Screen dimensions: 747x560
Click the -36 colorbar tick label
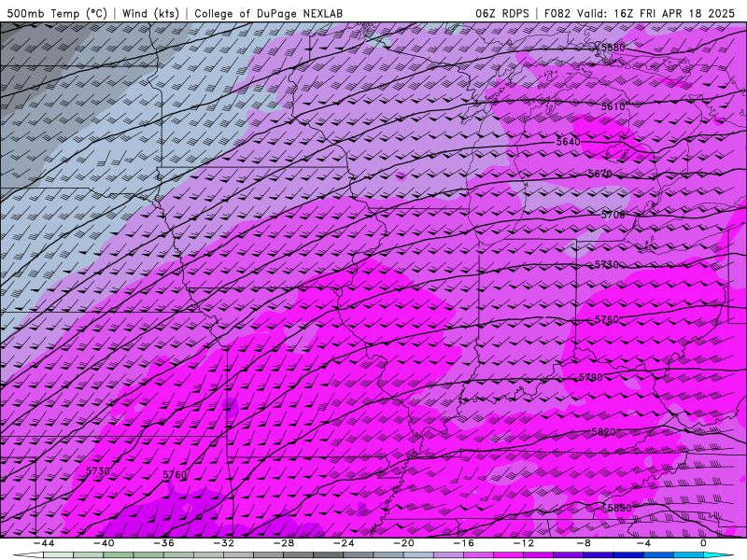point(163,543)
